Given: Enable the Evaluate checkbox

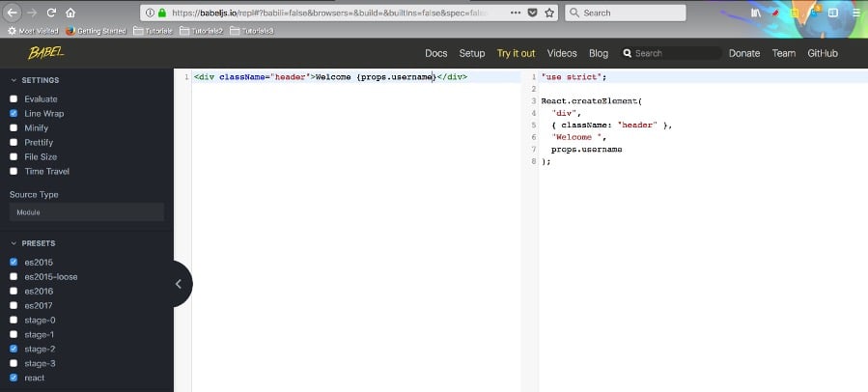Looking at the screenshot, I should (14, 98).
